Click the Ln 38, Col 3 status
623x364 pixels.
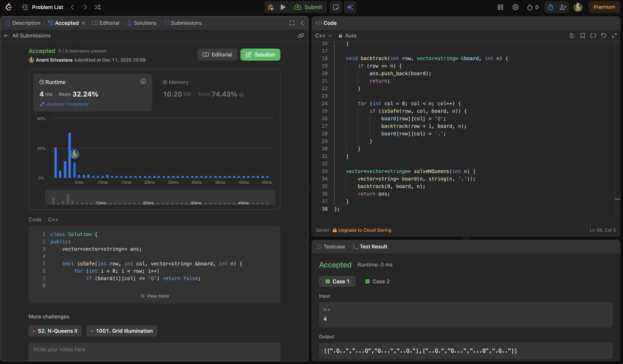[603, 230]
